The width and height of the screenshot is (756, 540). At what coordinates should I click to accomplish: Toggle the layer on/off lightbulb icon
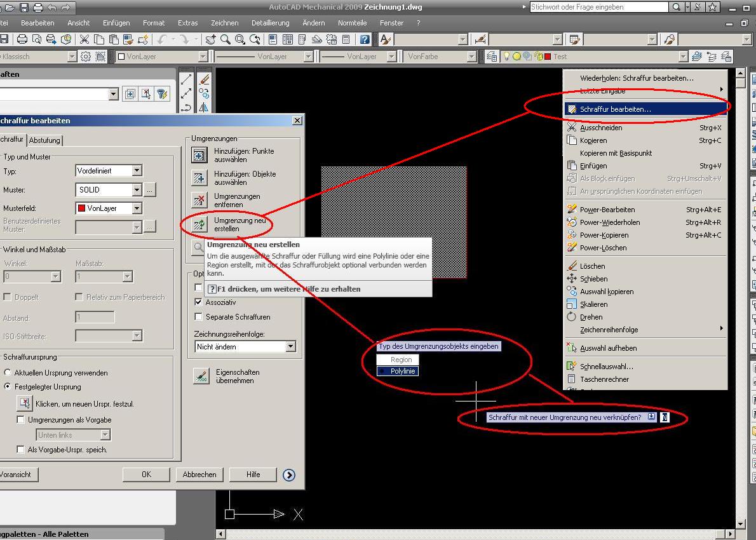(x=506, y=57)
